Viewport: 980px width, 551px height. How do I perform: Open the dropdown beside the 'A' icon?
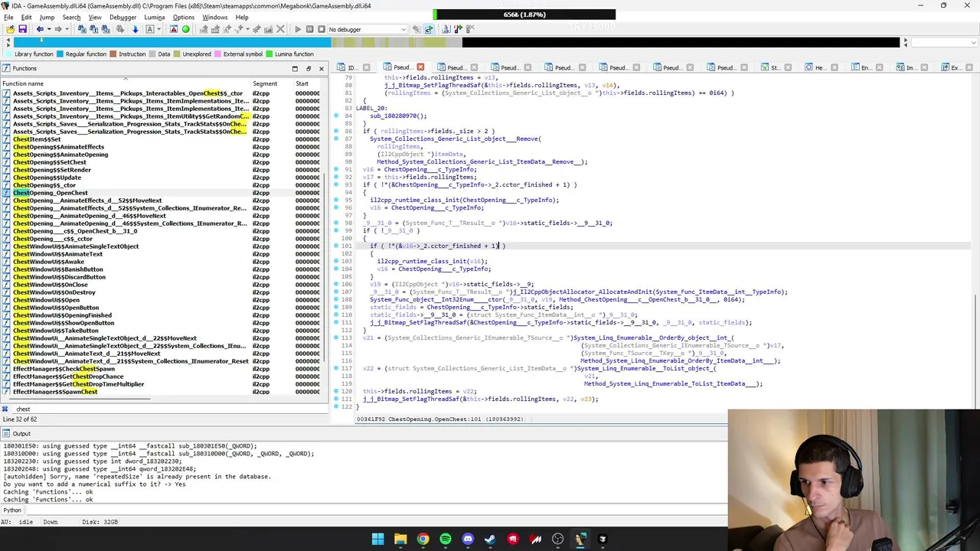(x=159, y=29)
